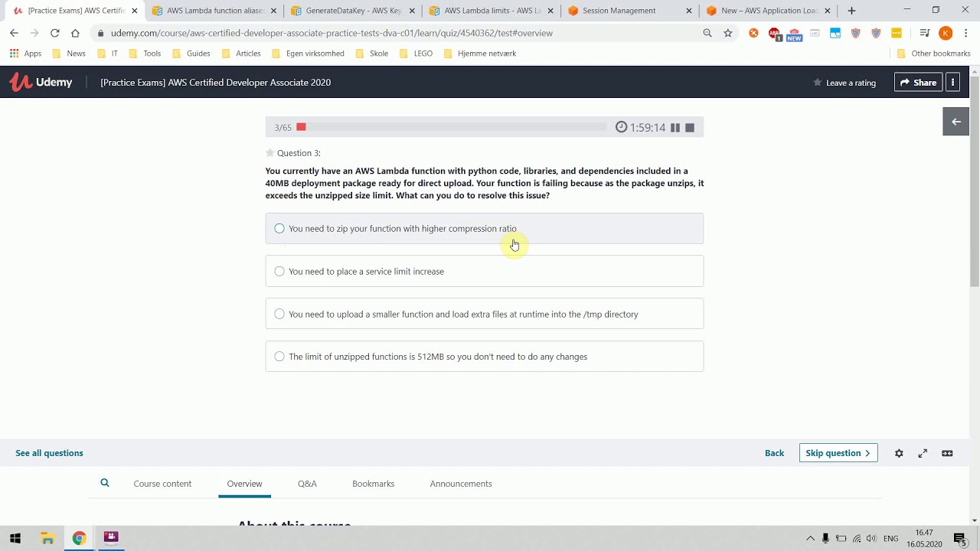Open the three-dot menu in Udemy header
This screenshot has width=980, height=551.
(x=953, y=83)
